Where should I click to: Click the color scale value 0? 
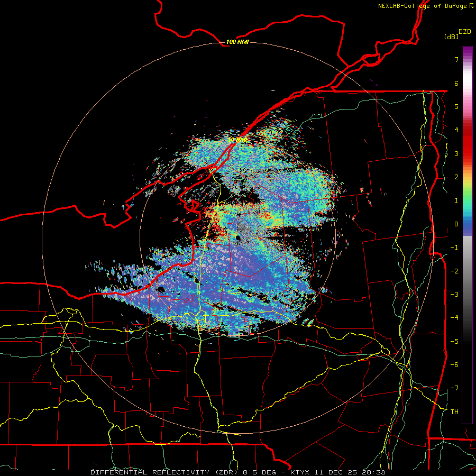coord(456,224)
